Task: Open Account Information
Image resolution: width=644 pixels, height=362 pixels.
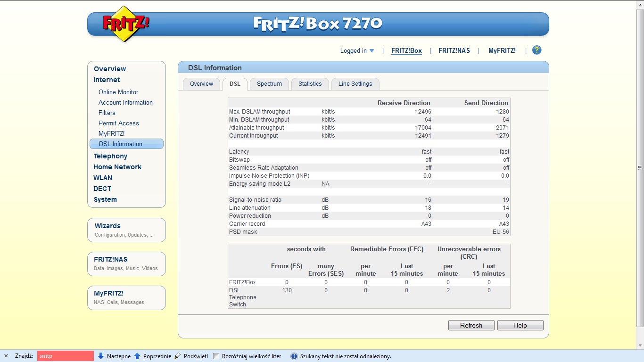Action: [x=125, y=102]
